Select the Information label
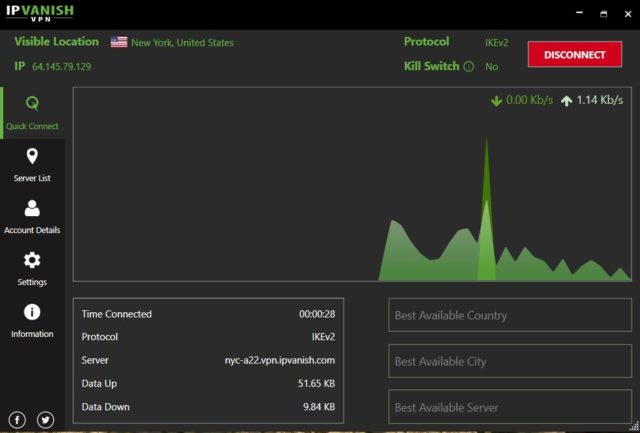This screenshot has height=433, width=640. click(32, 334)
